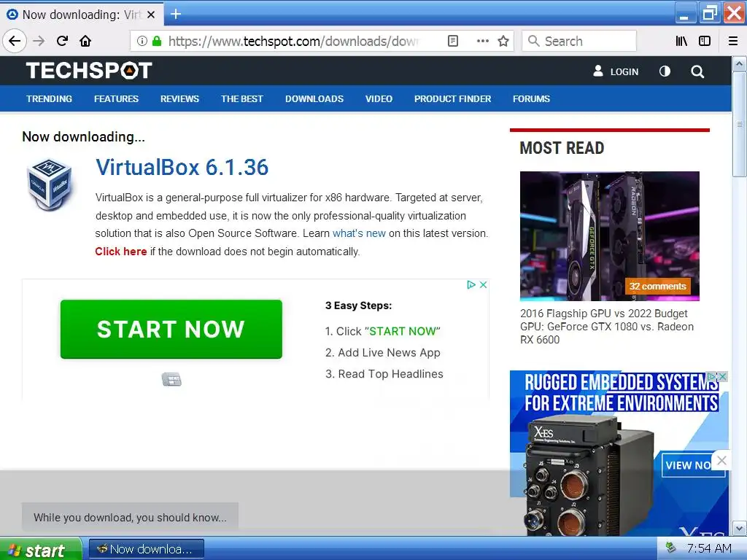Close the START NOW ad with X
The image size is (747, 560).
coord(483,285)
